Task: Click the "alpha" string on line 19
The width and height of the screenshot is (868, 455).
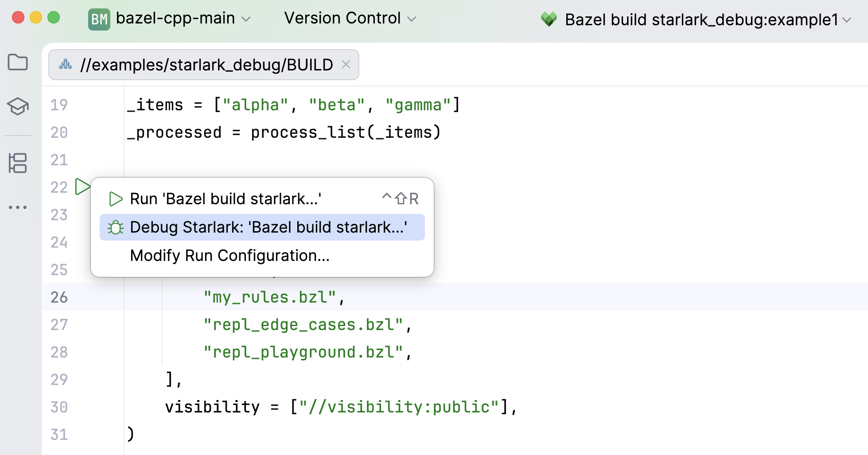Action: pos(256,105)
